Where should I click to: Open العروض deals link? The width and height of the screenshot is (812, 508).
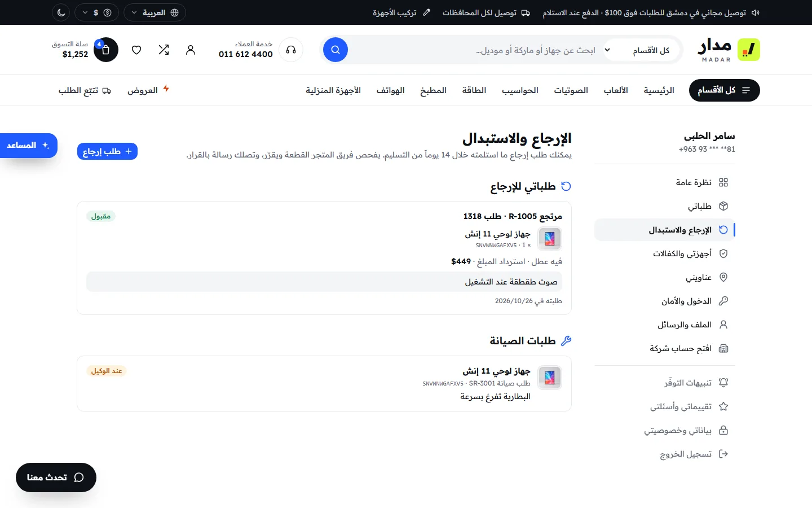[148, 90]
